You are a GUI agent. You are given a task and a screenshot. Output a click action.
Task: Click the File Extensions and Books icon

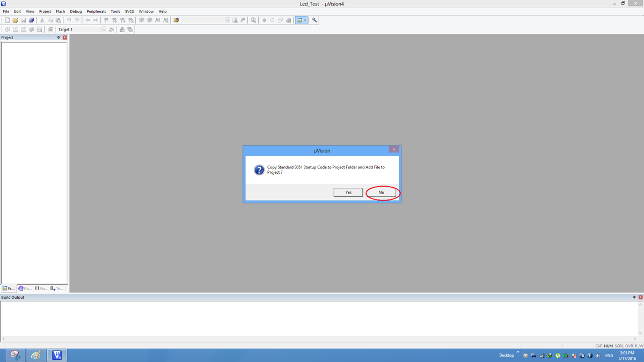point(122,29)
